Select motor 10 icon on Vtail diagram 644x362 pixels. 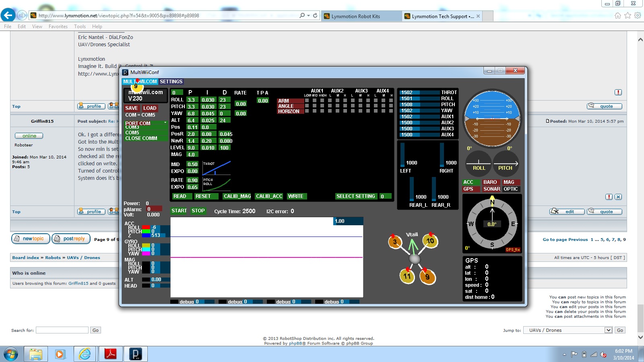click(430, 241)
